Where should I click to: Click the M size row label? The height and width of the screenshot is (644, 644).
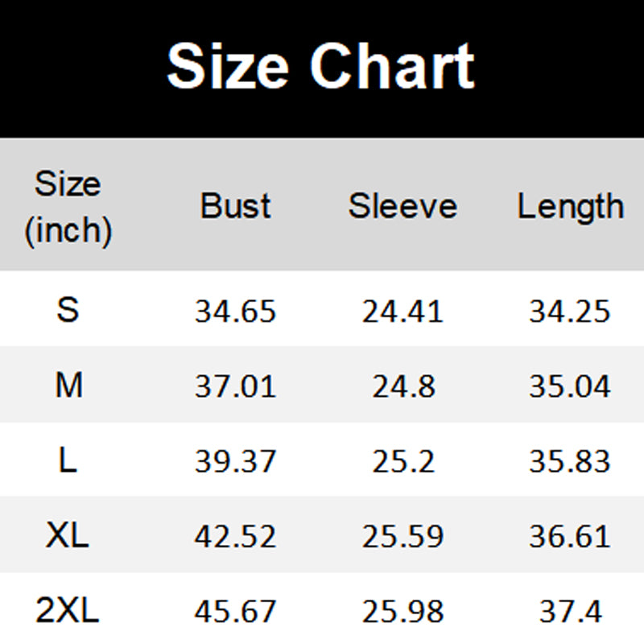pyautogui.click(x=68, y=386)
